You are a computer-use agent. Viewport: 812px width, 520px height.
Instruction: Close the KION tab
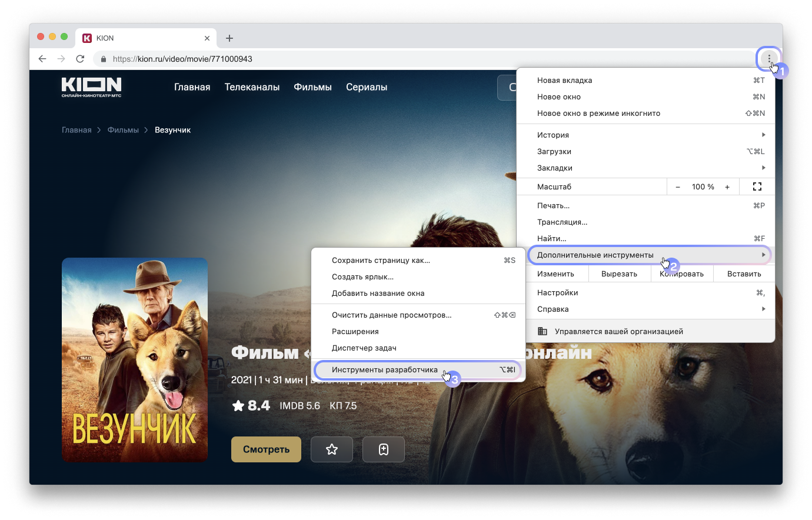tap(207, 38)
